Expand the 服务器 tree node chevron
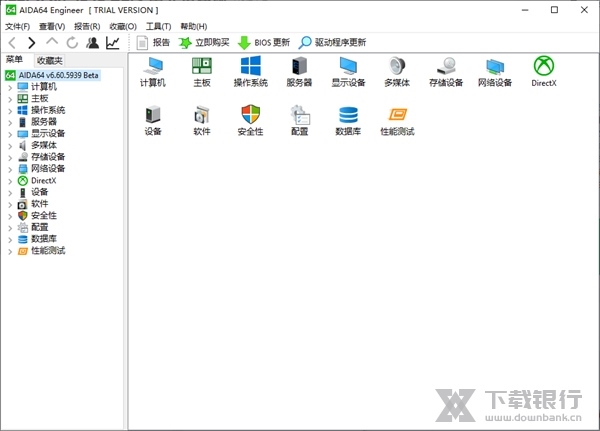The width and height of the screenshot is (600, 431). [x=10, y=122]
